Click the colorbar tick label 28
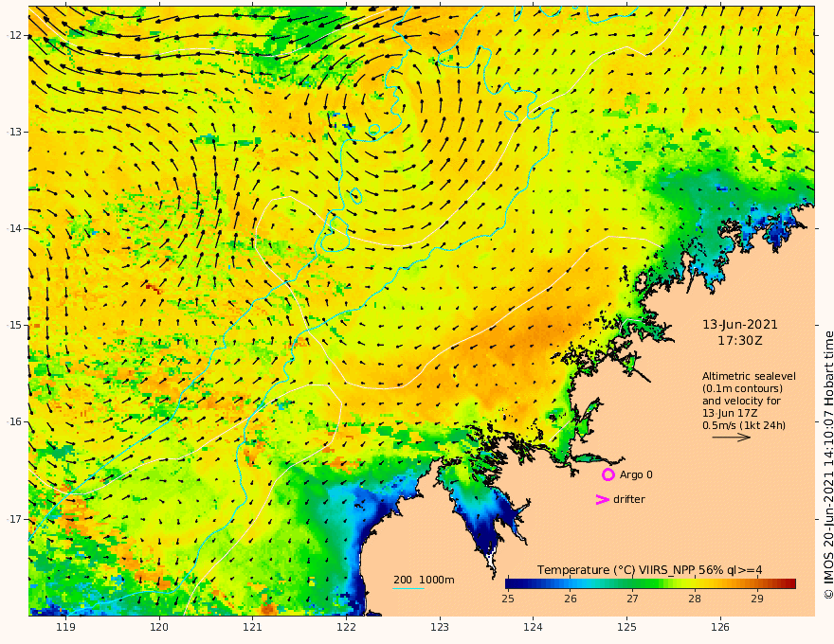The image size is (834, 644). pyautogui.click(x=694, y=599)
